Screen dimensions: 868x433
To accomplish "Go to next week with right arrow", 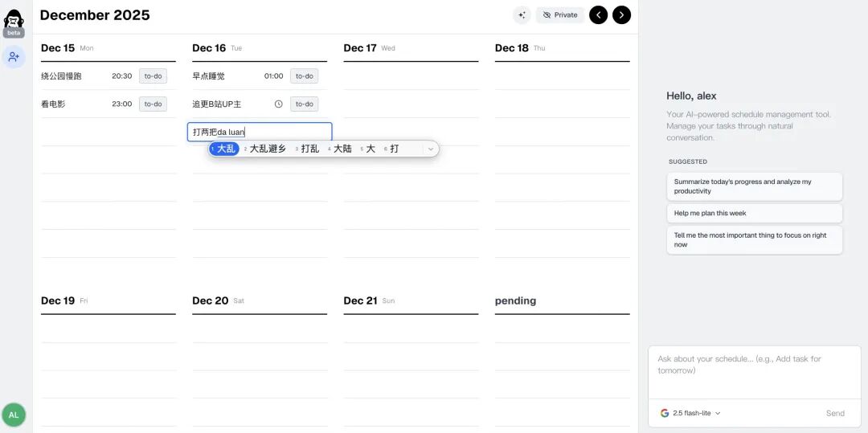I will pos(621,14).
